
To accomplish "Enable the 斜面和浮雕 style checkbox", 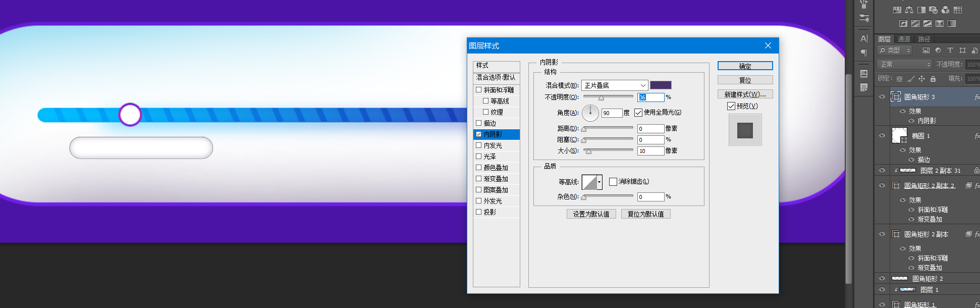I will pyautogui.click(x=479, y=90).
